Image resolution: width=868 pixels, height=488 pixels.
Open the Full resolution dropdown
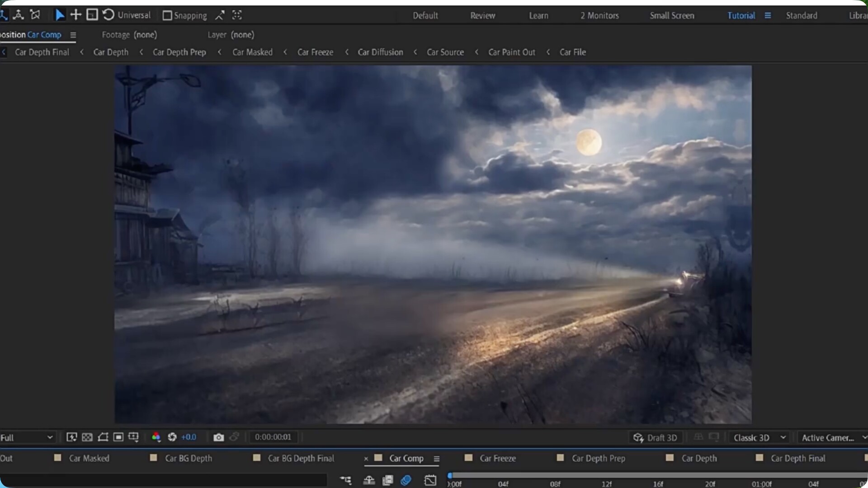pos(26,437)
